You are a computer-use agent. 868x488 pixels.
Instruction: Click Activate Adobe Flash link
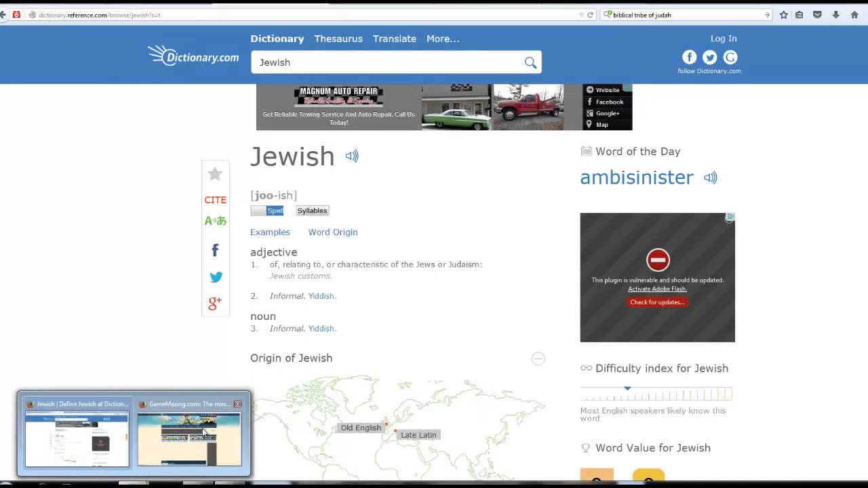coord(657,289)
